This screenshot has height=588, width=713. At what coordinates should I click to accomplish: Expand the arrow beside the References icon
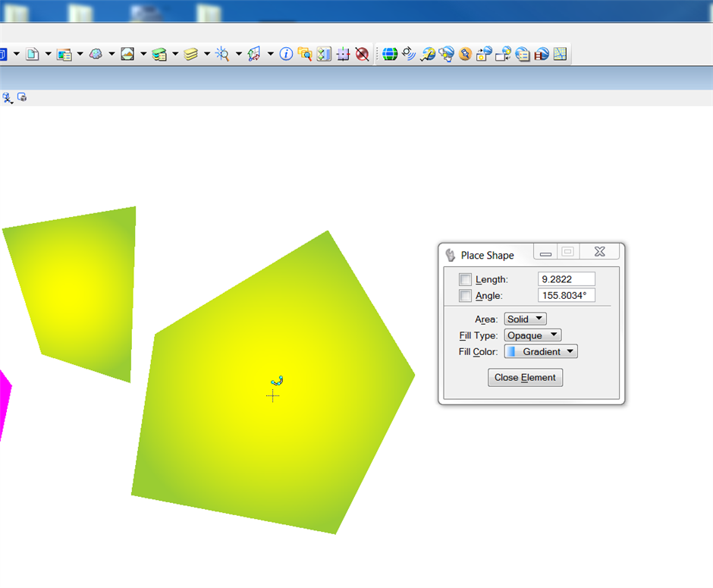pos(49,54)
